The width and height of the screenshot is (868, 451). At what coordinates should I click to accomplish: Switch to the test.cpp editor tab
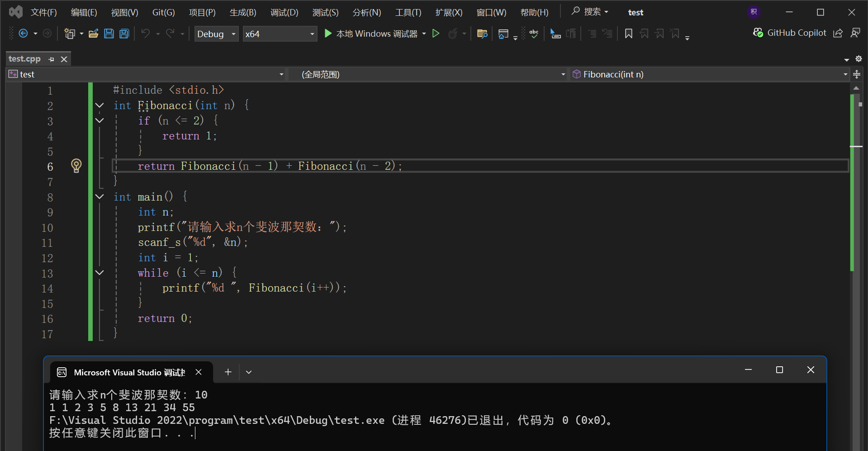(25, 59)
